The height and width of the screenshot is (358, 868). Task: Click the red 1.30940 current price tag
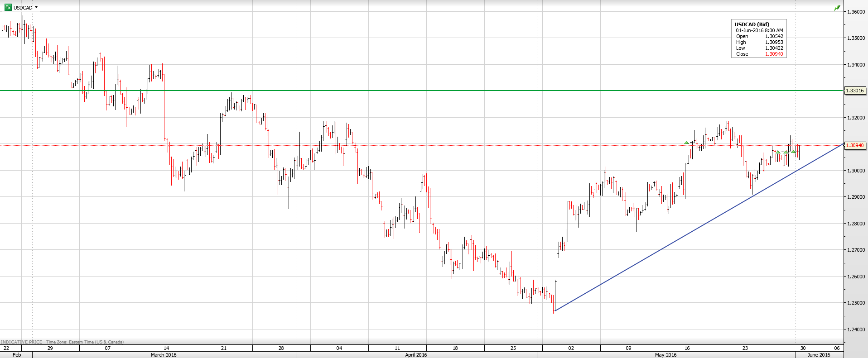[855, 145]
